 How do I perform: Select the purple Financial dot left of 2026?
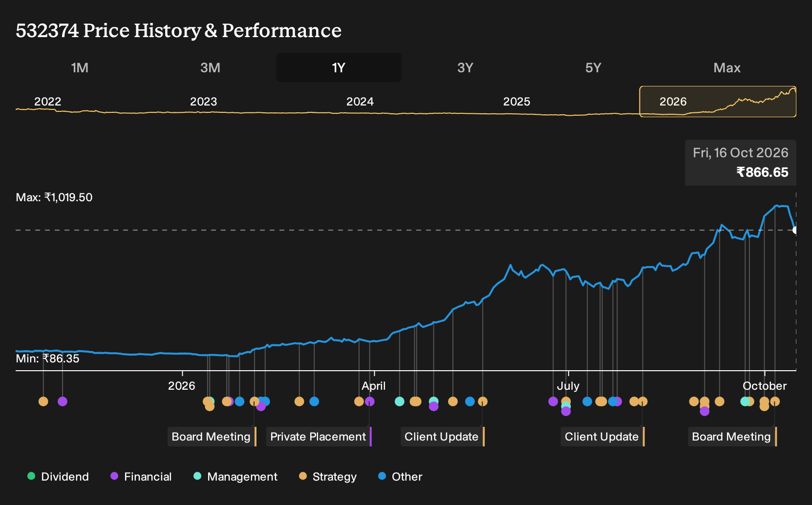[x=63, y=401]
